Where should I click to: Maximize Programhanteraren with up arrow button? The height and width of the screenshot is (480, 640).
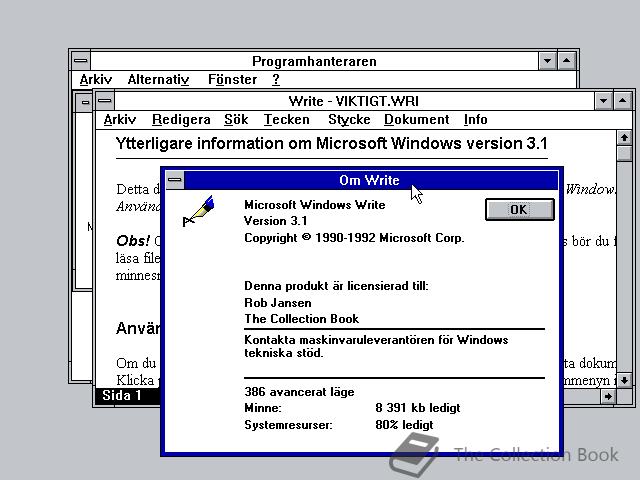tap(567, 61)
